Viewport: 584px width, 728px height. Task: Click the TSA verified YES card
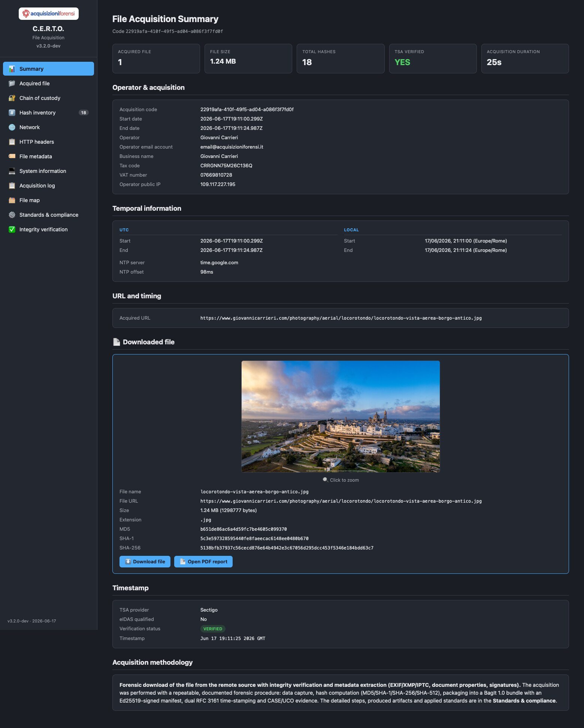pos(433,58)
